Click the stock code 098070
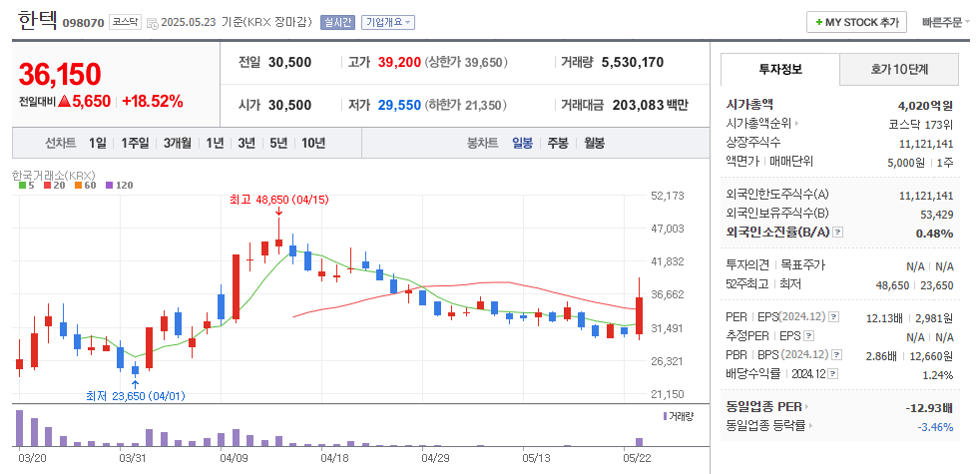The image size is (980, 474). point(85,23)
